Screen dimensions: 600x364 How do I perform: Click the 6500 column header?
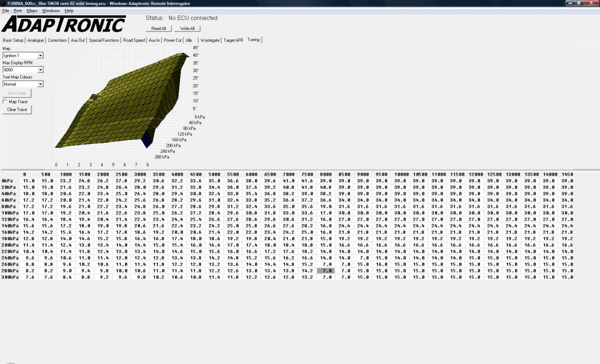tap(270, 174)
